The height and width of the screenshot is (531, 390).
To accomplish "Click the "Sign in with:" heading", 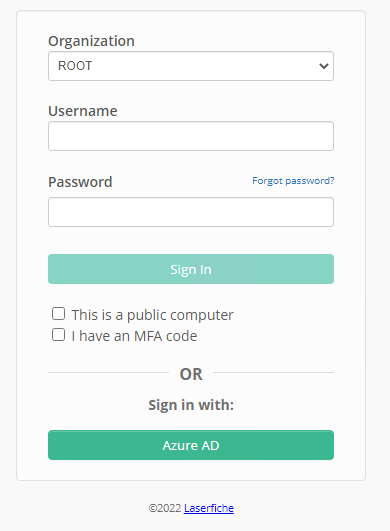I will (x=191, y=405).
